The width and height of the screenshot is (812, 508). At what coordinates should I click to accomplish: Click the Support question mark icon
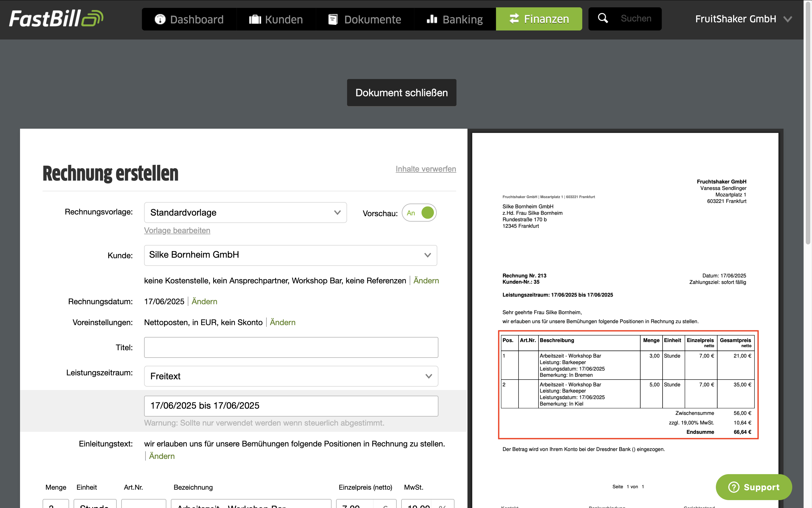tap(734, 487)
